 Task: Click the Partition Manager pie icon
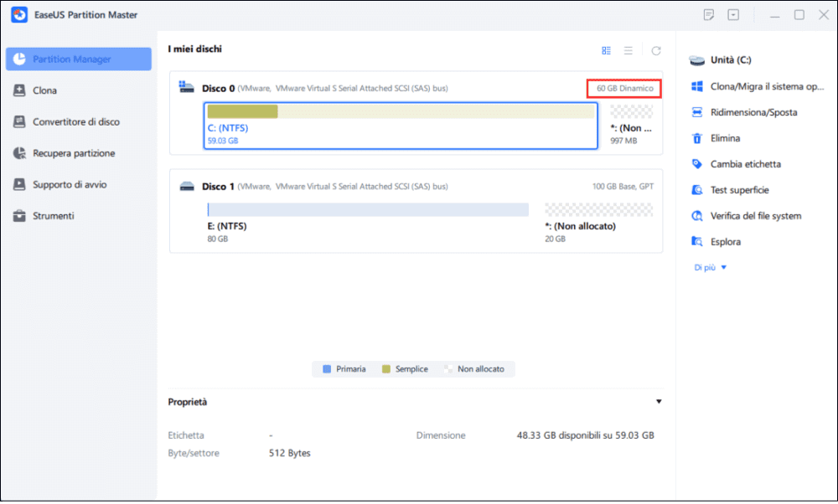[19, 59]
